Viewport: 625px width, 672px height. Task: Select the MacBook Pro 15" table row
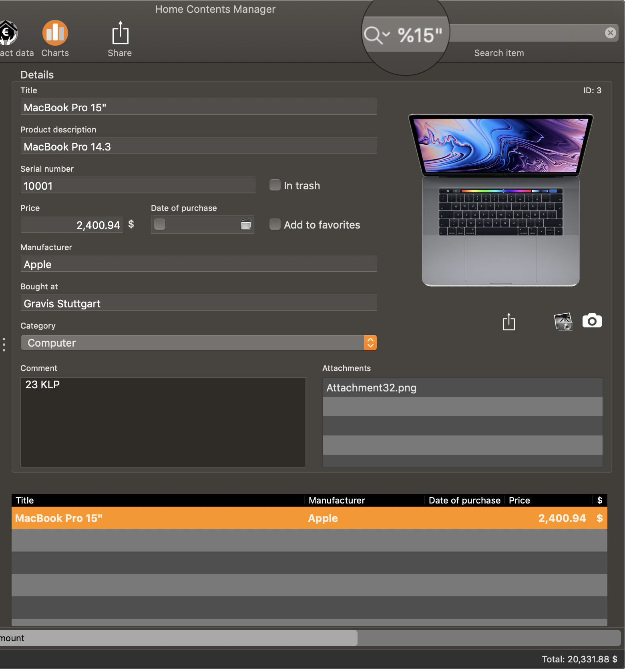[x=309, y=518]
